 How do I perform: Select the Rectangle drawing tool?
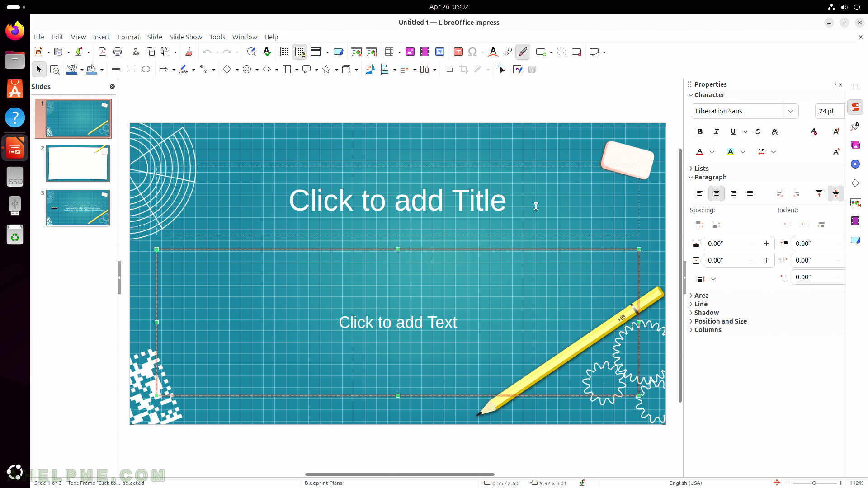click(x=131, y=69)
